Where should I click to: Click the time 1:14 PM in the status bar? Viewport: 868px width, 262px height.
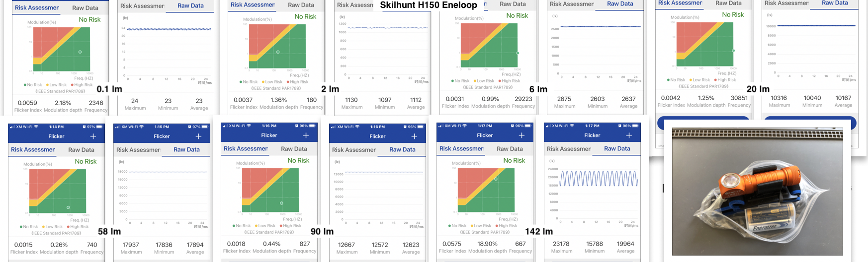coord(57,127)
